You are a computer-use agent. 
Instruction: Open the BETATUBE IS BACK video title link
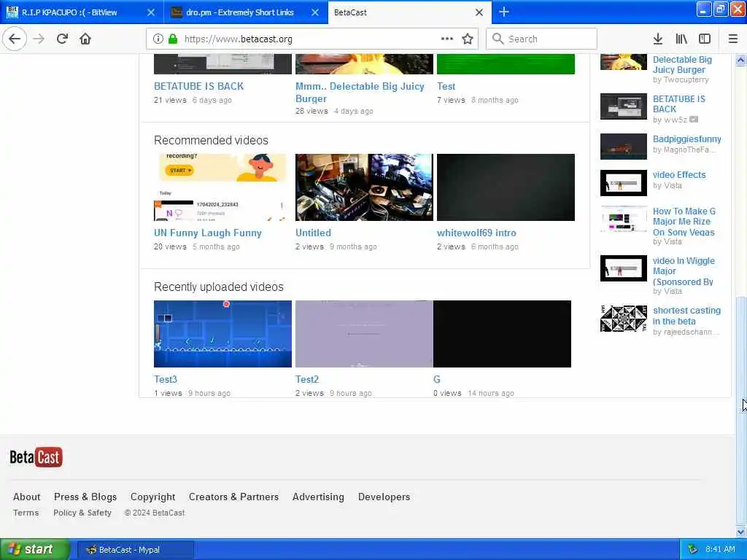[x=198, y=86]
